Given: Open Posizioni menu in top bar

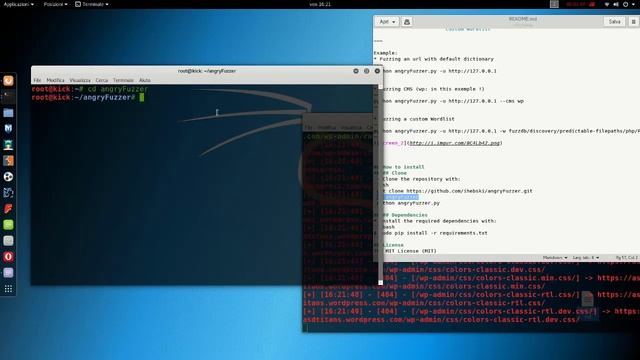Looking at the screenshot, I should click(x=56, y=4).
